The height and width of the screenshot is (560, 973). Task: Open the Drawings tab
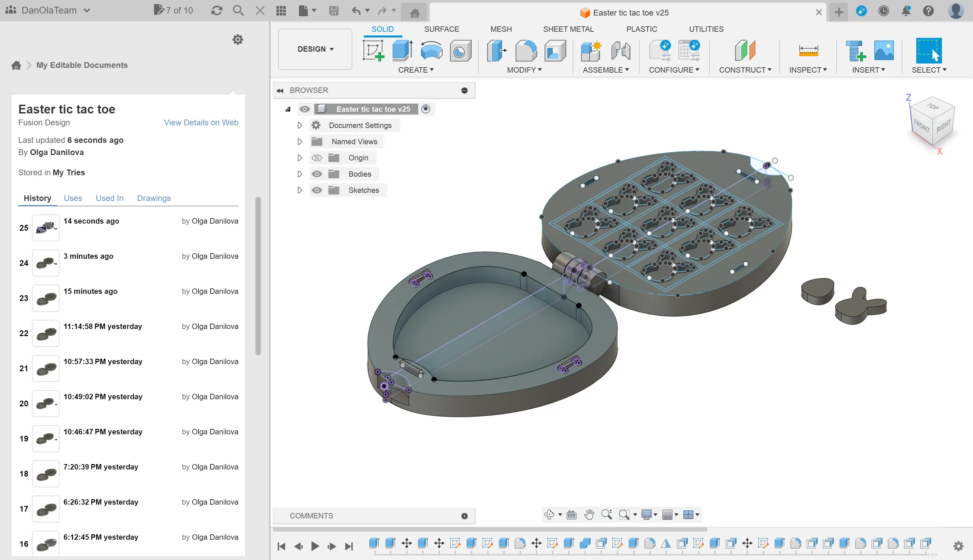(153, 199)
